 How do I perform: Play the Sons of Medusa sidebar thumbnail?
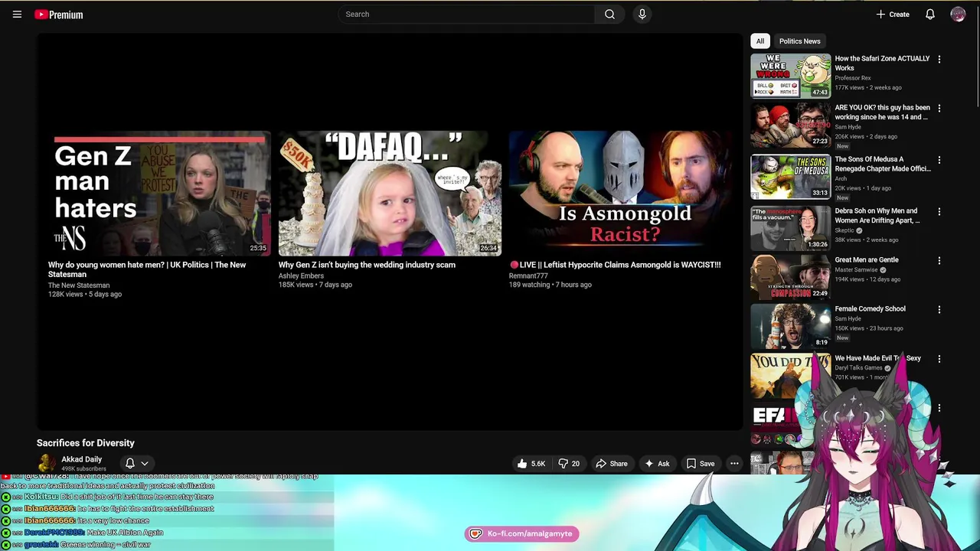click(790, 176)
